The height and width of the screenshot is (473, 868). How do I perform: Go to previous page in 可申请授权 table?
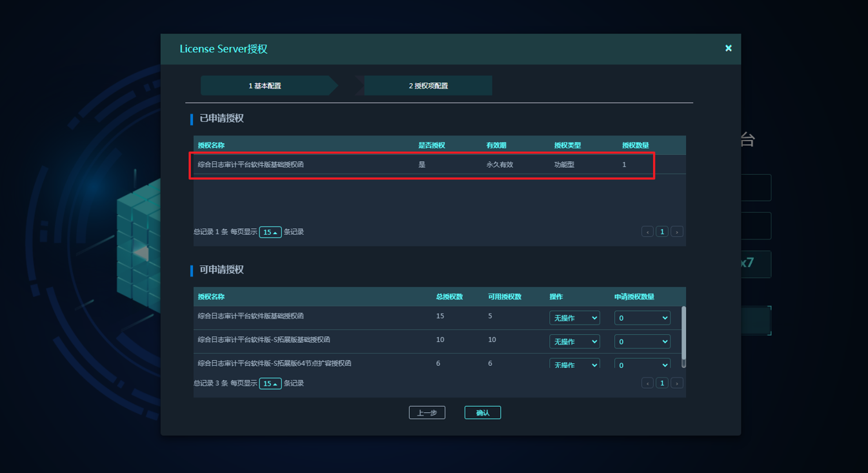click(647, 383)
